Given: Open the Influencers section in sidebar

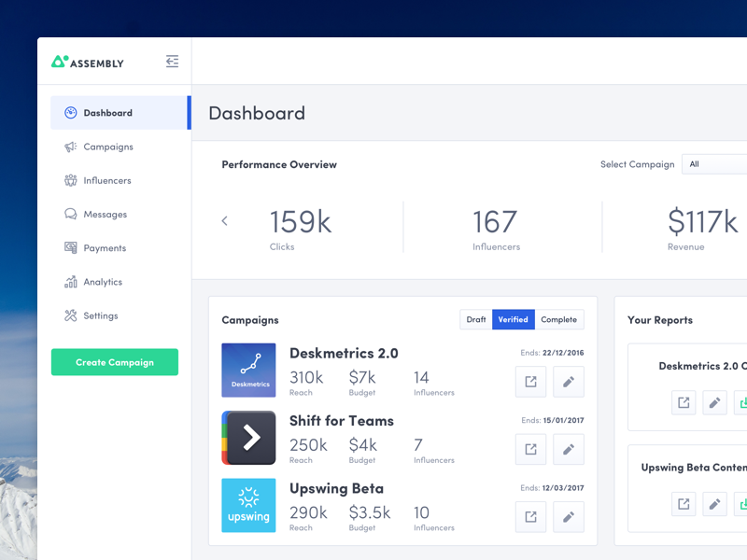Looking at the screenshot, I should [107, 180].
